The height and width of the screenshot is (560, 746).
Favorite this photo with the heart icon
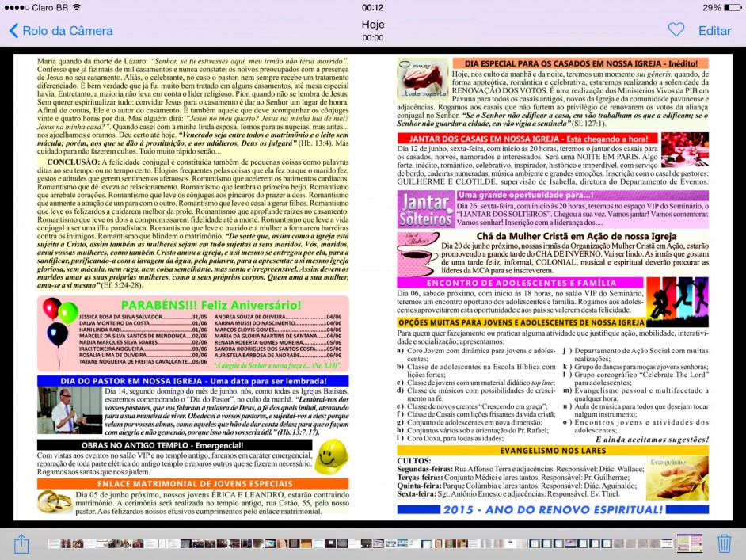[676, 30]
